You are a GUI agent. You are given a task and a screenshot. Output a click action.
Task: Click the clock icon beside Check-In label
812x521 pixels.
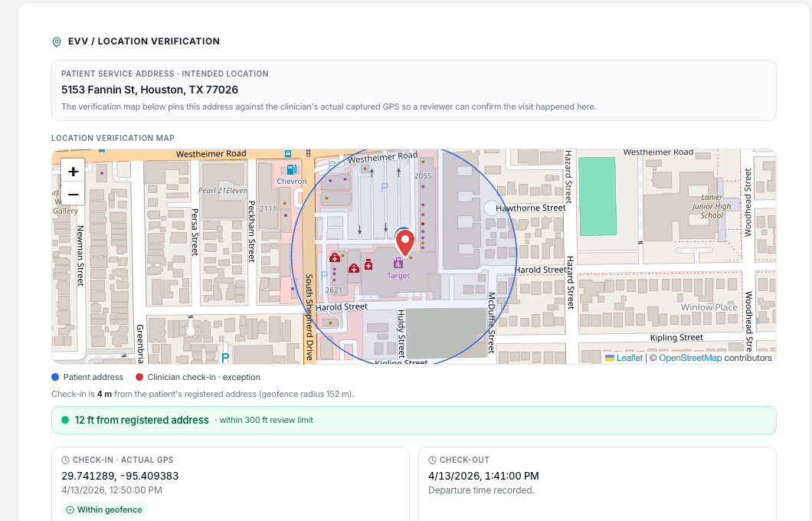click(x=65, y=460)
